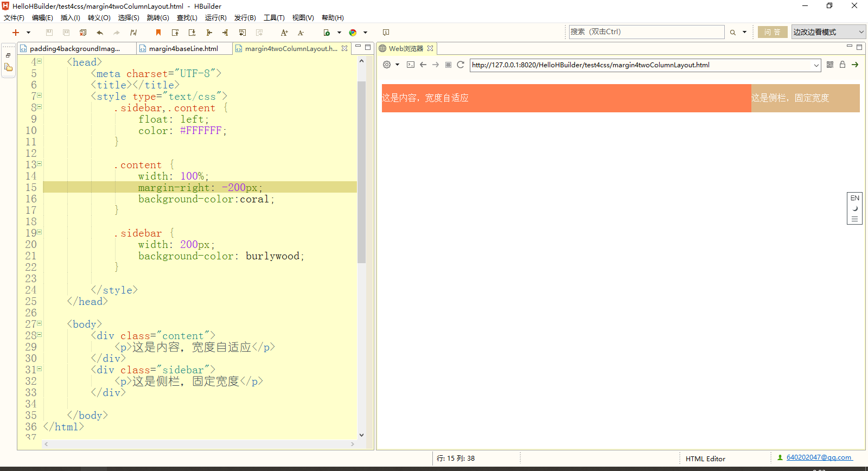Click the green Go arrow in browser
Viewport: 868px width, 471px height.
[855, 65]
